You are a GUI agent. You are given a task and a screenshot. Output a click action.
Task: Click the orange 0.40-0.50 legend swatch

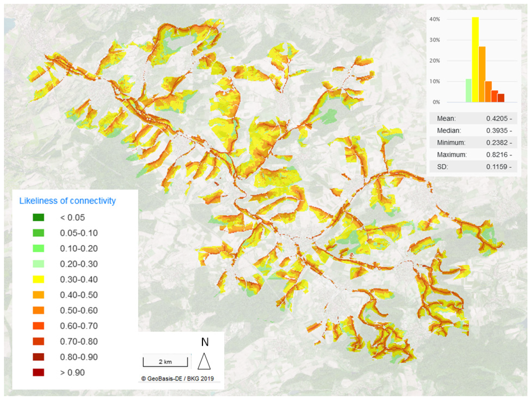(x=39, y=295)
